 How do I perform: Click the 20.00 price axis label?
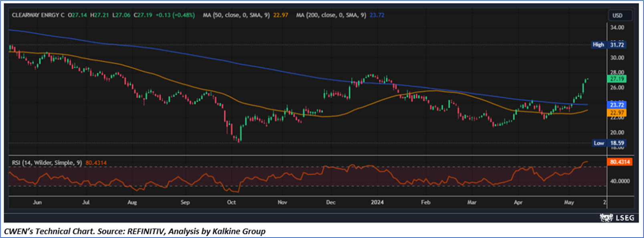tap(617, 132)
